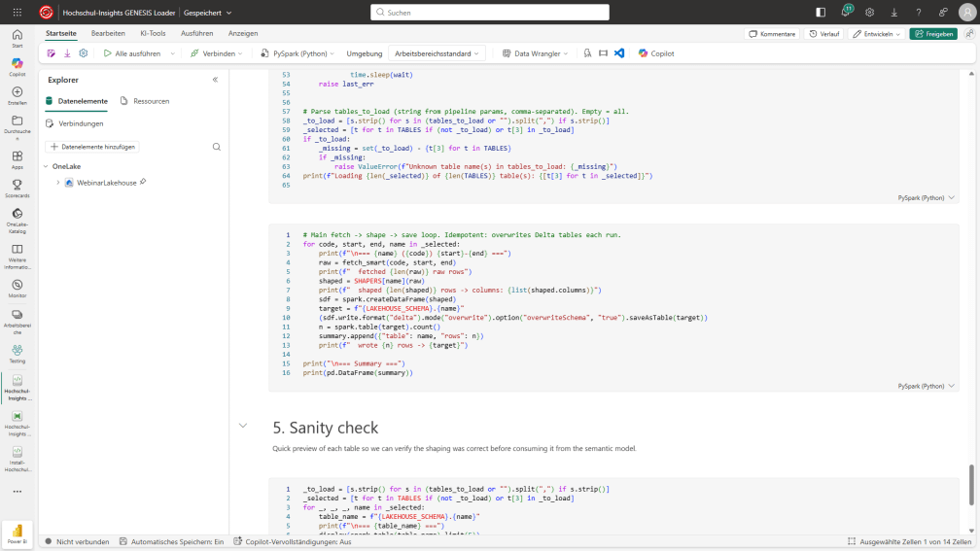This screenshot has height=551, width=980.
Task: Open the Entwickeln mode dropdown
Action: pyautogui.click(x=876, y=34)
